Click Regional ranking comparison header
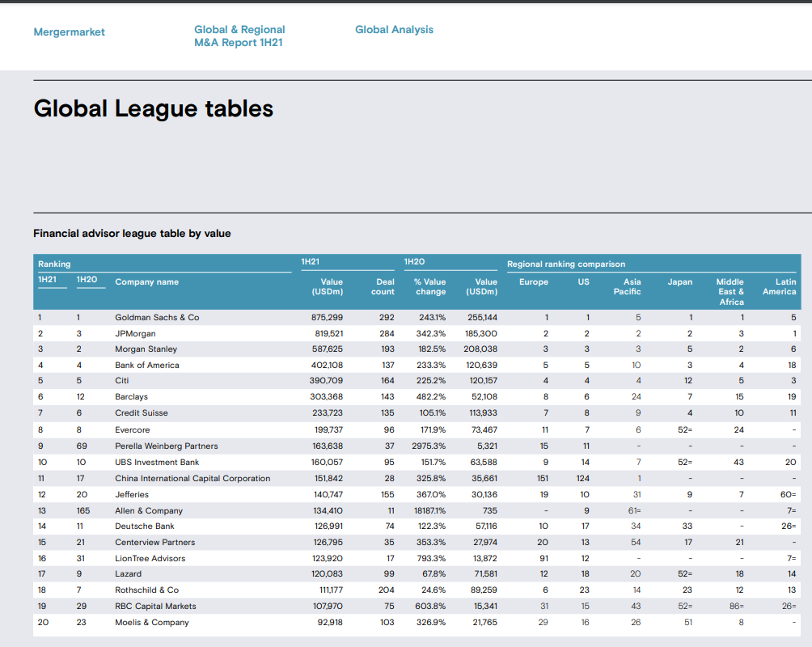This screenshot has width=812, height=647. coord(565,264)
